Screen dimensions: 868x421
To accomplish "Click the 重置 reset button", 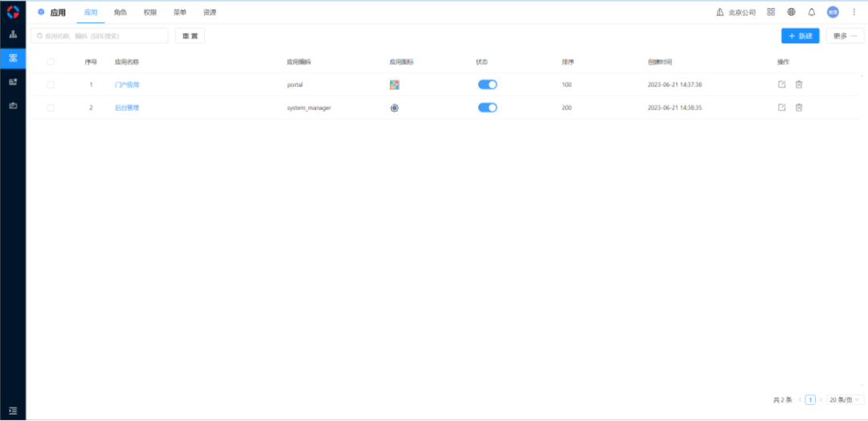I will pyautogui.click(x=190, y=36).
